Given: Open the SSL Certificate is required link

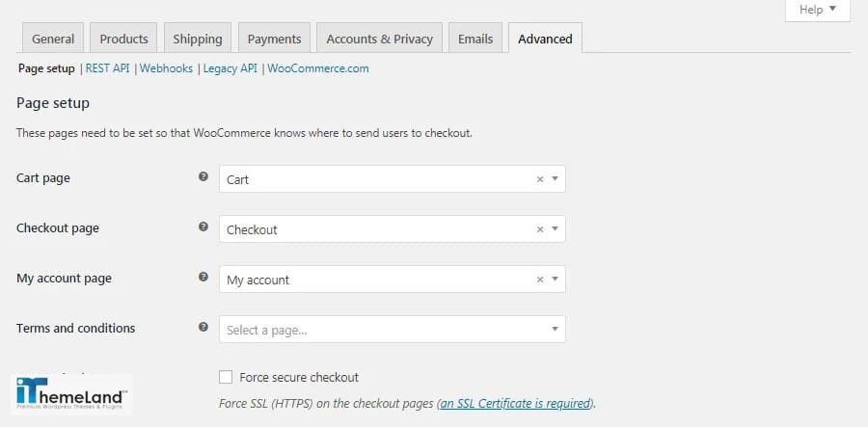Looking at the screenshot, I should (x=515, y=403).
